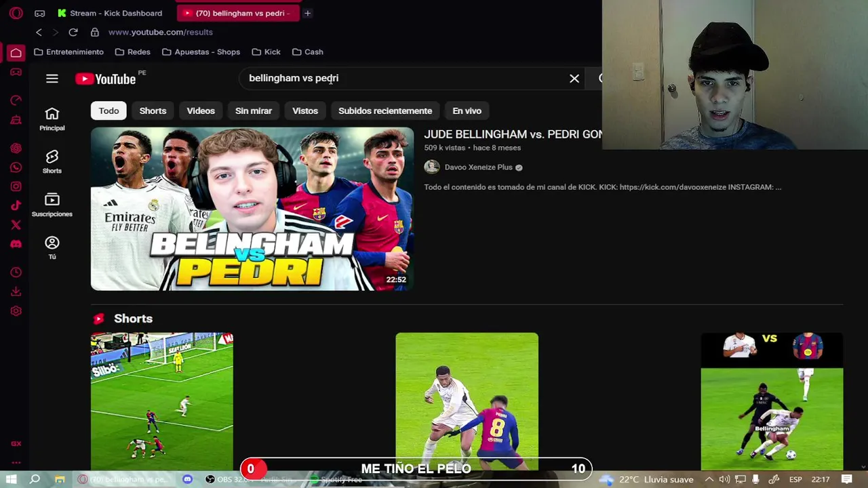The image size is (868, 488).
Task: Switch to the Stream - Kick Dashboard tab
Action: point(110,13)
